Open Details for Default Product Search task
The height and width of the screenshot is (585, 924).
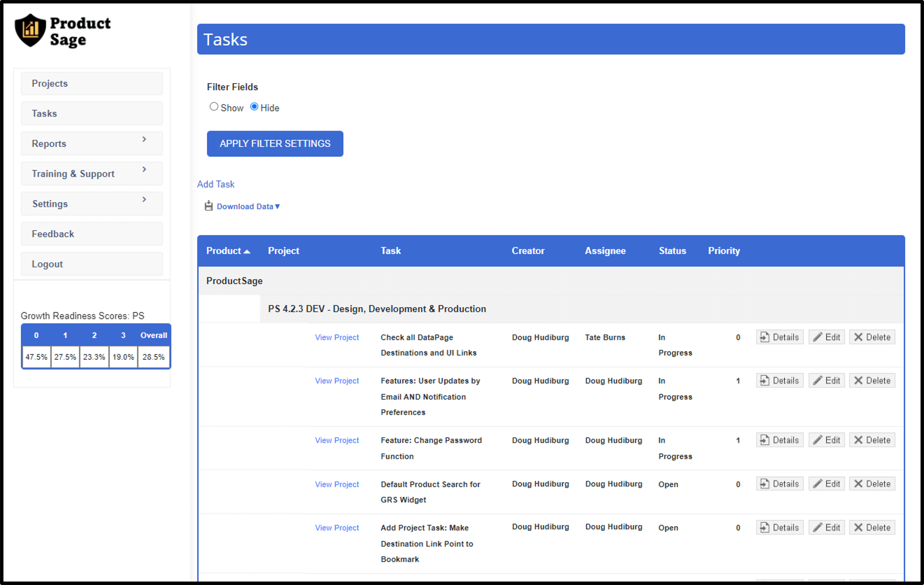[780, 484]
